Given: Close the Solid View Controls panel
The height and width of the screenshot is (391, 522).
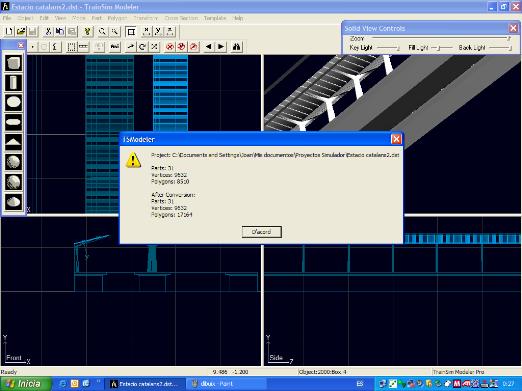Looking at the screenshot, I should (x=513, y=28).
